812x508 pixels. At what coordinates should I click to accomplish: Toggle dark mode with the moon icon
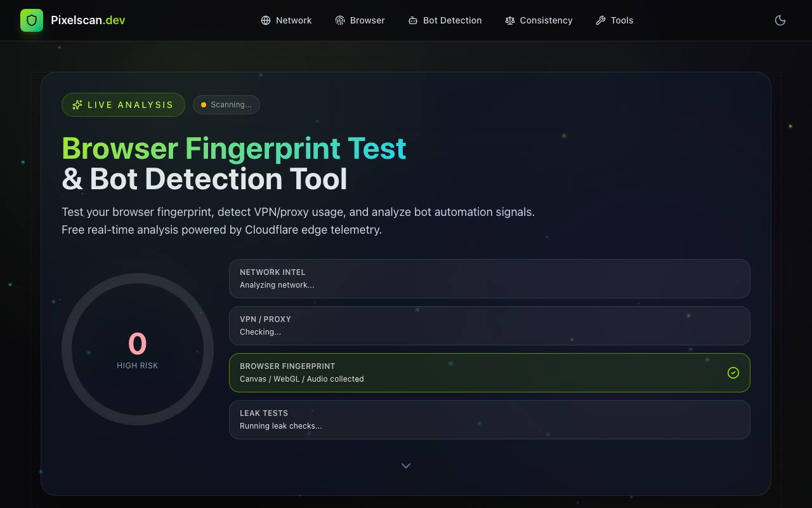tap(780, 20)
